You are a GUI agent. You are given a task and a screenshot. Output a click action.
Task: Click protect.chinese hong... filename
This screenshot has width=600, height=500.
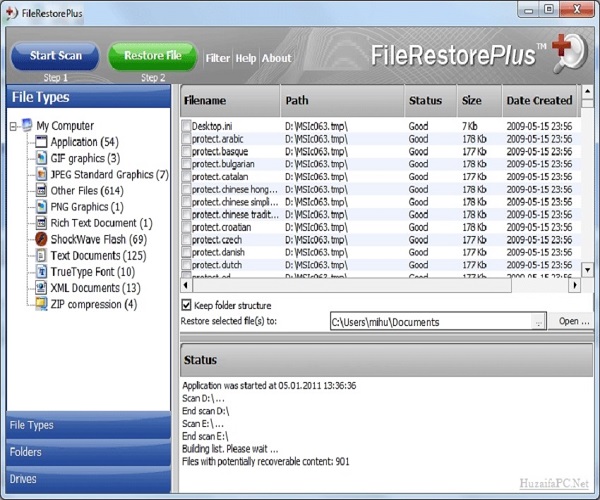tap(235, 189)
